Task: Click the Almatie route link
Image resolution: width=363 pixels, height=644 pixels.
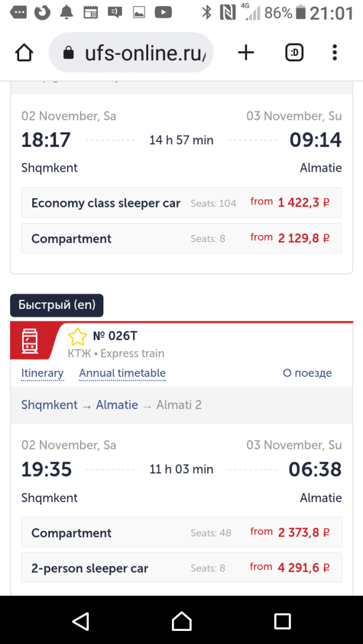Action: coord(117,405)
